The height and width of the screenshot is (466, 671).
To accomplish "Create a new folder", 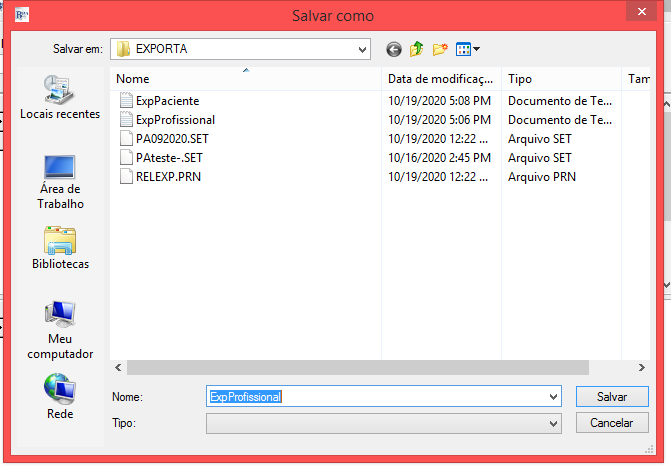I will [x=440, y=49].
